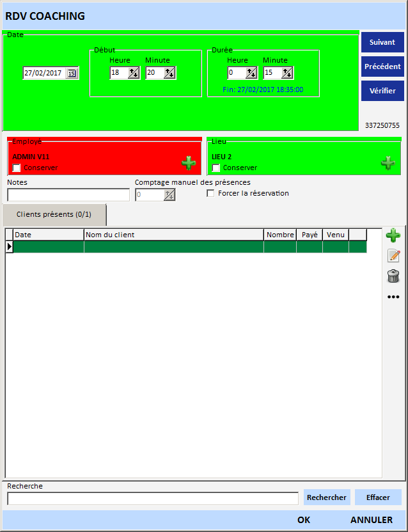408x532 pixels.
Task: Click the trash can delete icon
Action: (393, 276)
